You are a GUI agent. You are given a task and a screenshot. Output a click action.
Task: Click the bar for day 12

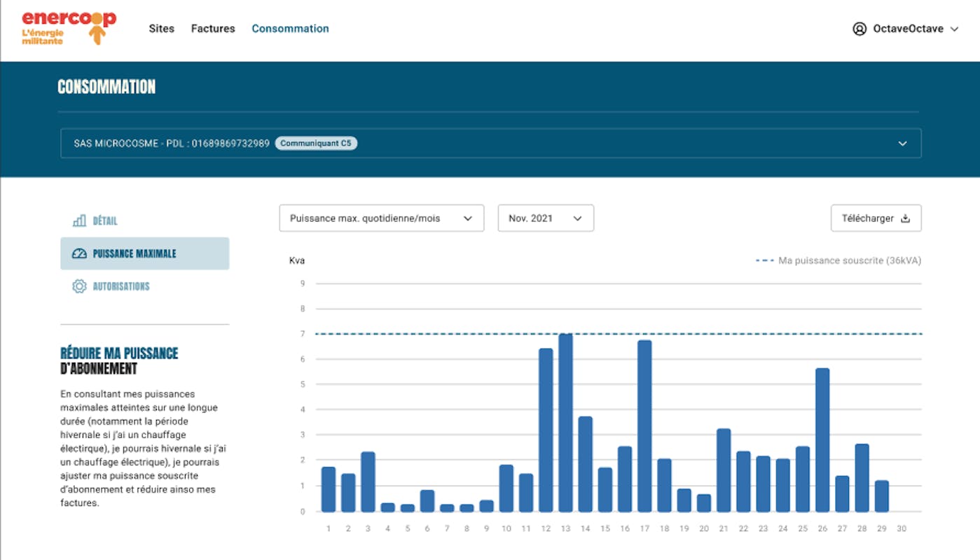(x=546, y=430)
